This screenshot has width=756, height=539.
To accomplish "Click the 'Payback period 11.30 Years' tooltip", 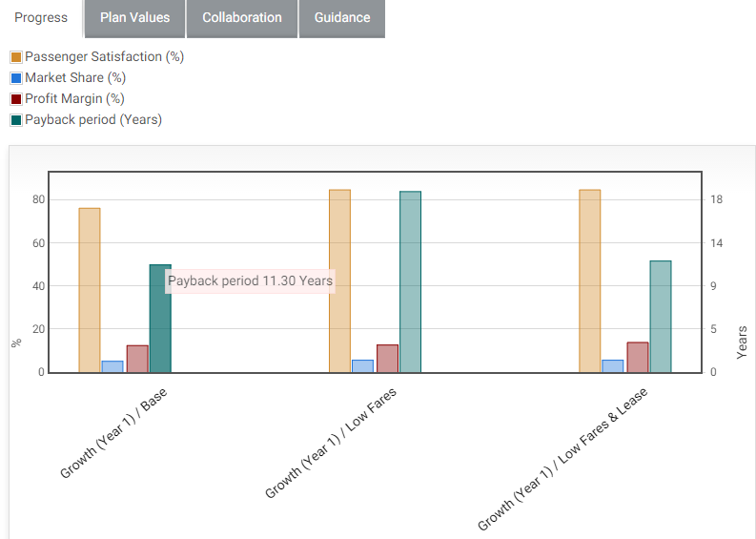I will pyautogui.click(x=250, y=281).
